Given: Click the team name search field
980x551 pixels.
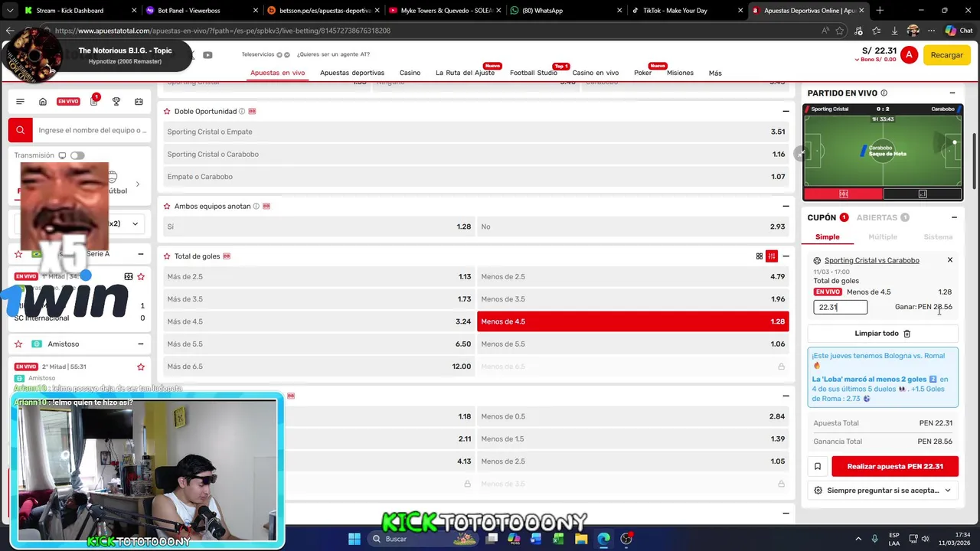Looking at the screenshot, I should click(92, 130).
